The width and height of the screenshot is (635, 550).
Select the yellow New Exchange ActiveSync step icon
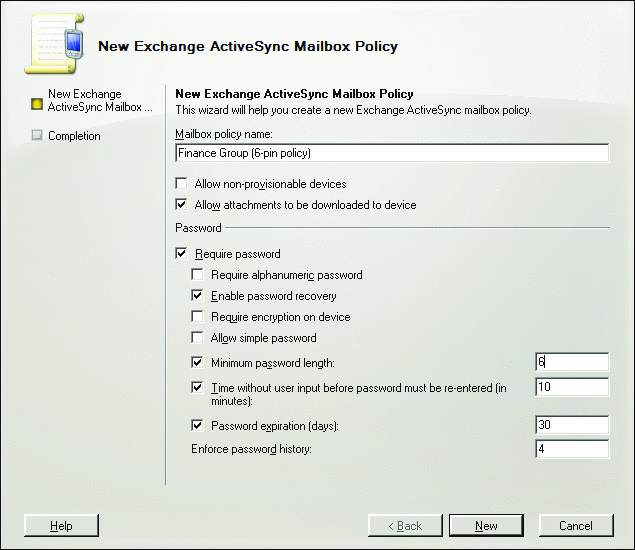point(37,104)
